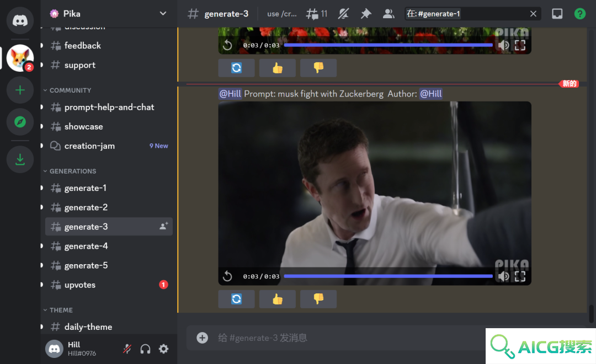The image size is (596, 364).
Task: Add a new server with plus icon
Action: pyautogui.click(x=20, y=90)
